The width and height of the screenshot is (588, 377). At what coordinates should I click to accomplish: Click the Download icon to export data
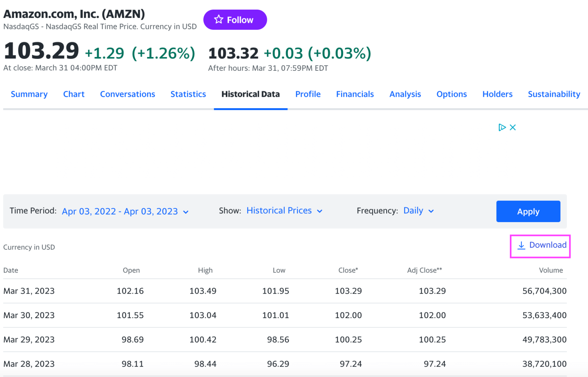[521, 245]
